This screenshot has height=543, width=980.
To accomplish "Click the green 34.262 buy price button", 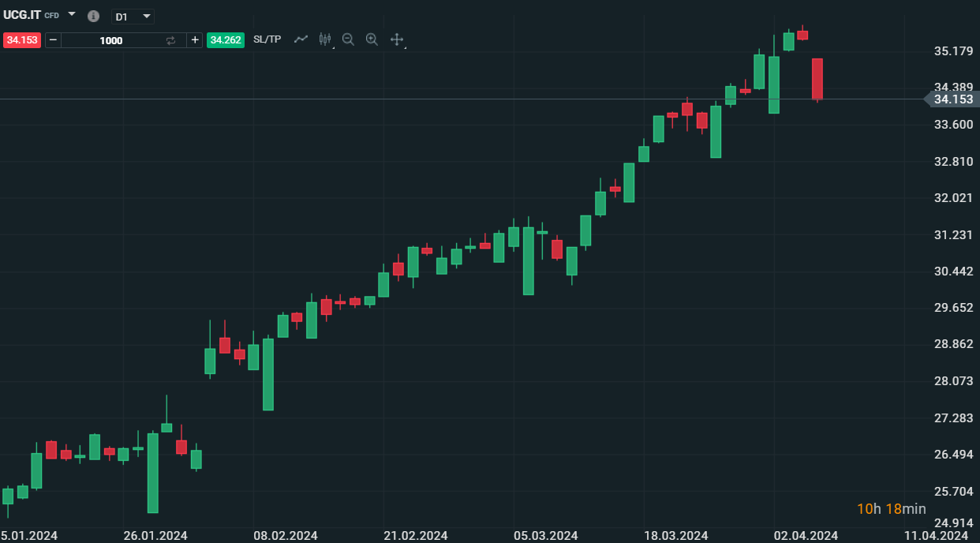I will tap(225, 39).
